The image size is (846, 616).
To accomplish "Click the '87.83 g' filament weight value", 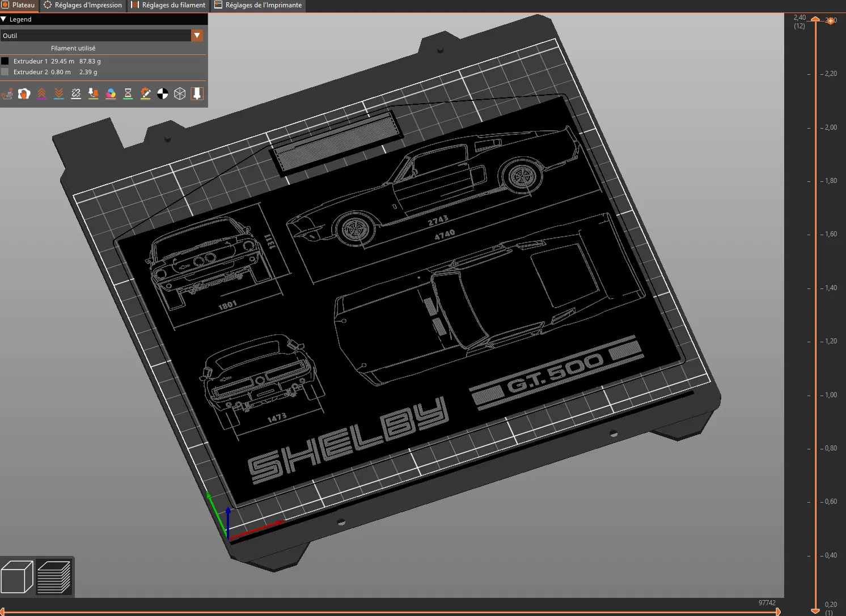I will tap(90, 61).
